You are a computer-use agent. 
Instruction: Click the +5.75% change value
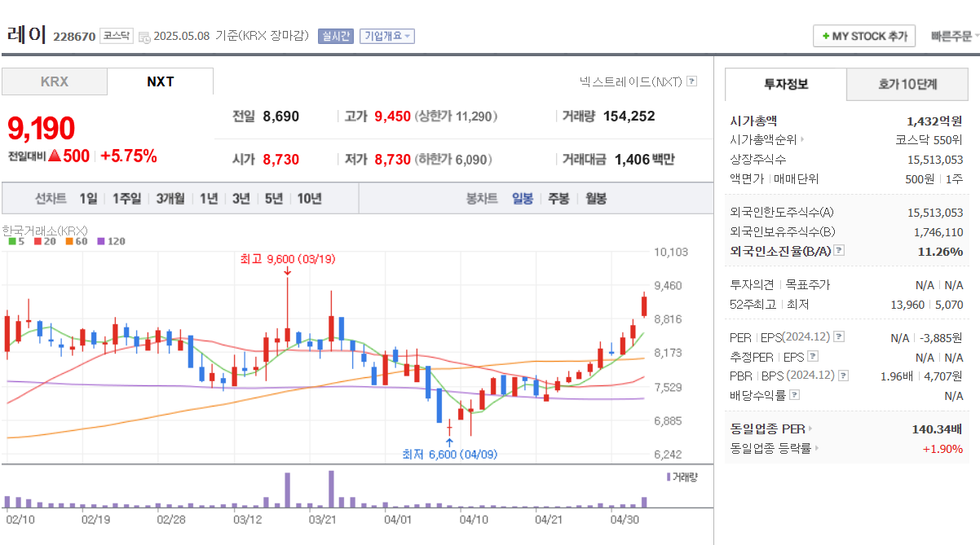point(129,156)
